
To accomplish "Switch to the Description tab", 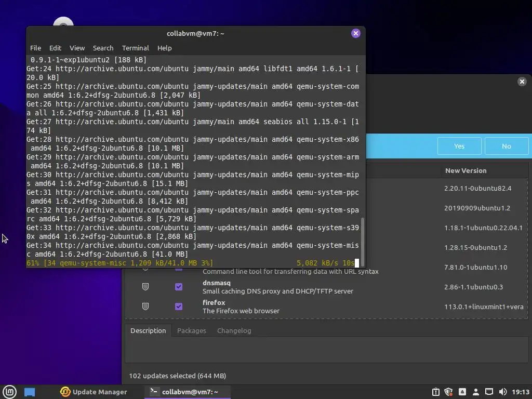I will point(148,331).
